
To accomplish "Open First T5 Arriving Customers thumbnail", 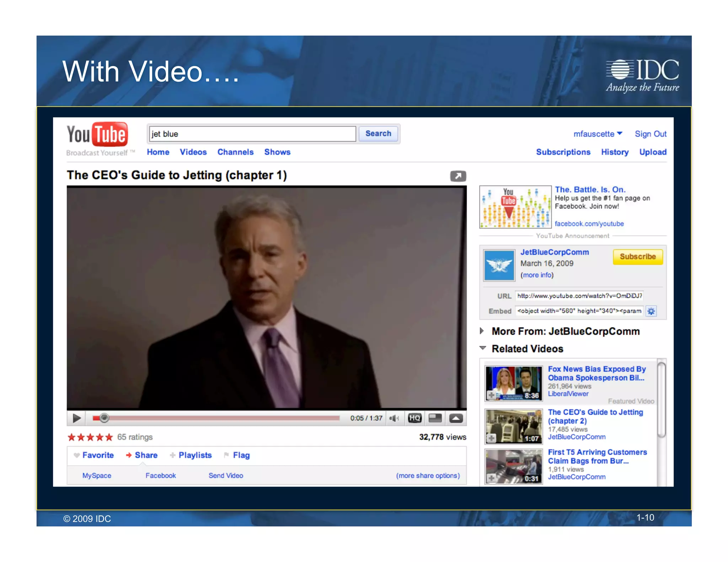I will (513, 466).
